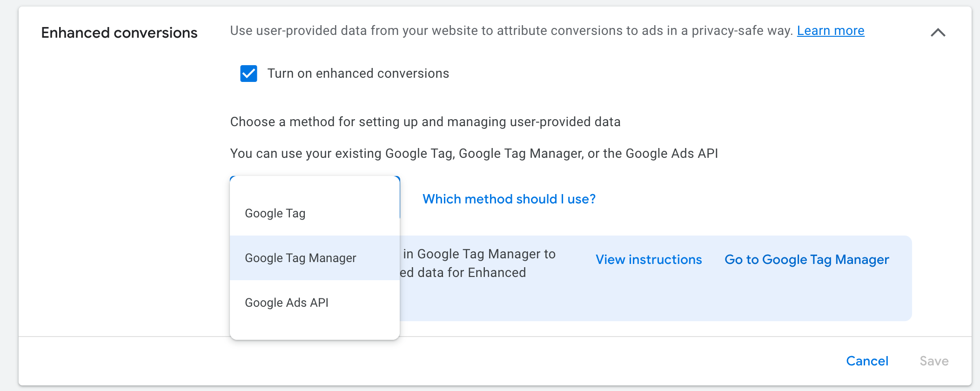Go to Google Tag Manager link
Viewport: 980px width, 391px height.
pos(807,260)
